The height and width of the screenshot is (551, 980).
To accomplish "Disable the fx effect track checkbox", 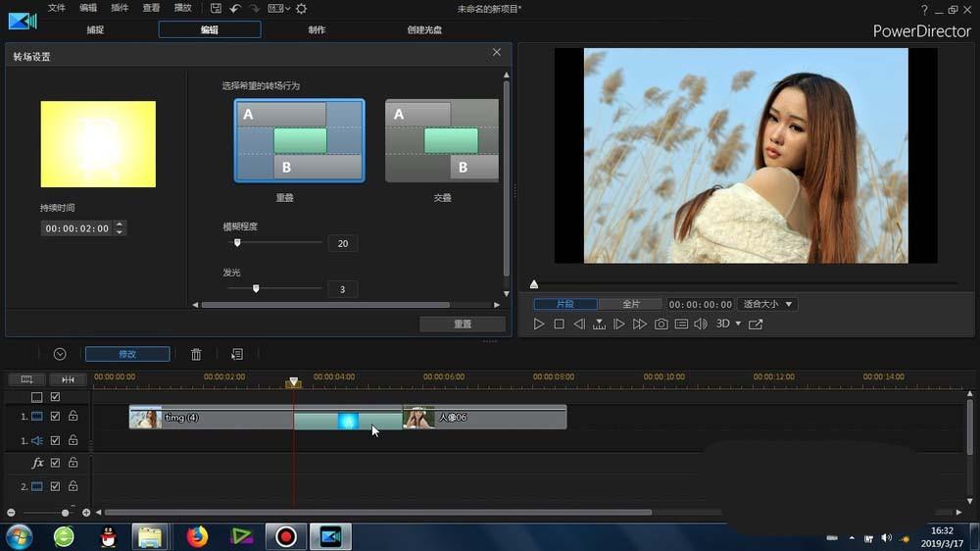I will [55, 463].
